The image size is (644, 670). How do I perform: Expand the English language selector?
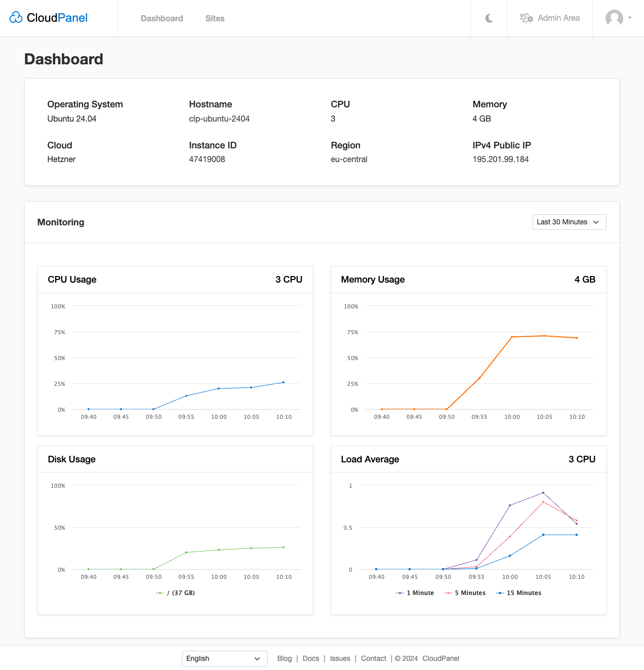coord(224,658)
